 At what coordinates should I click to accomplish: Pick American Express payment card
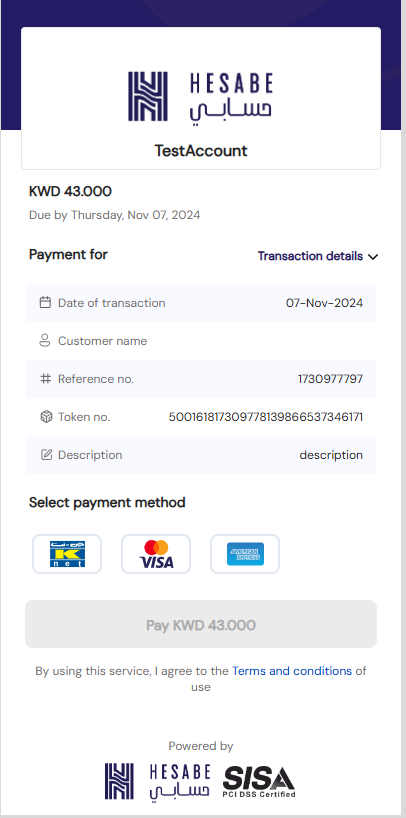[x=245, y=554]
